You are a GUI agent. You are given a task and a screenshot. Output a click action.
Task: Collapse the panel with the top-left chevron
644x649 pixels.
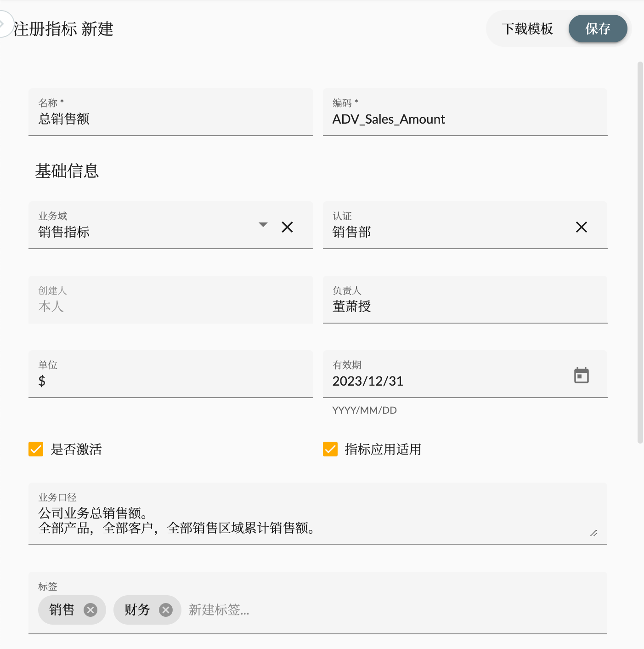(x=4, y=23)
